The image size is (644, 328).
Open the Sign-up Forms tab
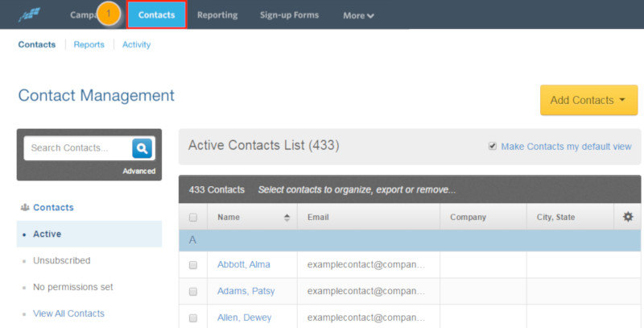289,15
